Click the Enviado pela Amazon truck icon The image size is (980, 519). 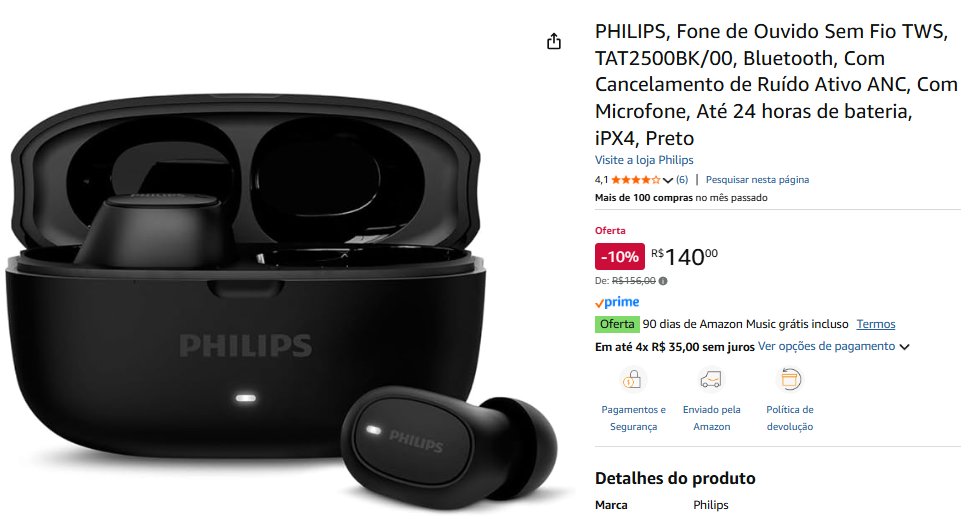[711, 379]
